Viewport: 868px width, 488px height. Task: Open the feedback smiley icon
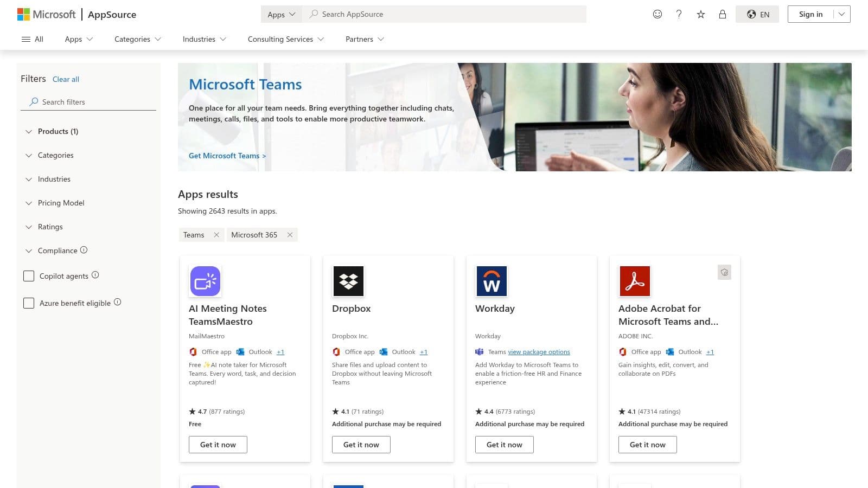pos(657,14)
